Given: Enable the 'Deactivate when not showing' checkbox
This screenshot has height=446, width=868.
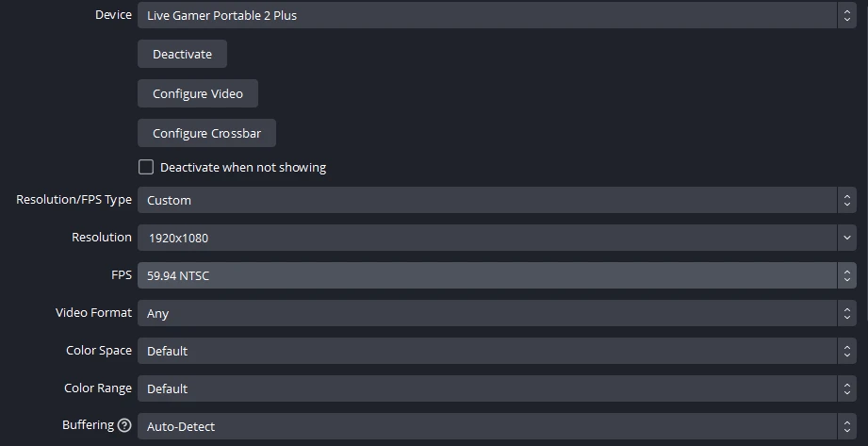Looking at the screenshot, I should click(146, 167).
